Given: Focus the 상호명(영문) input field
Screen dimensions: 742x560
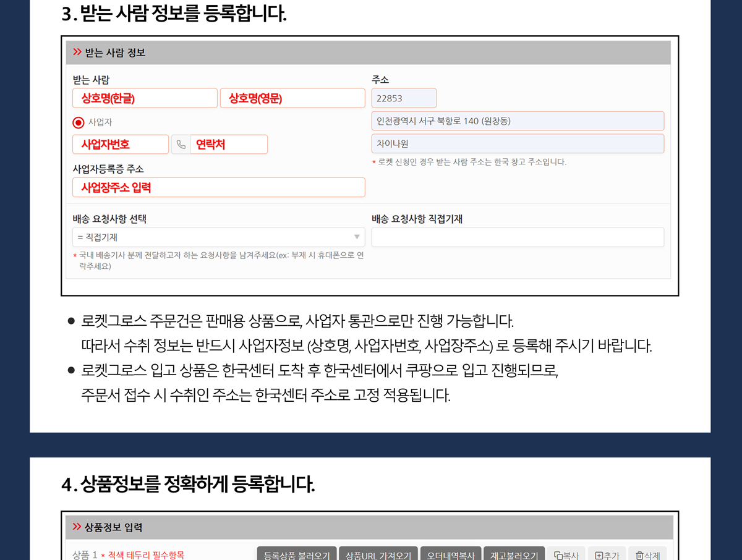Looking at the screenshot, I should pos(292,98).
